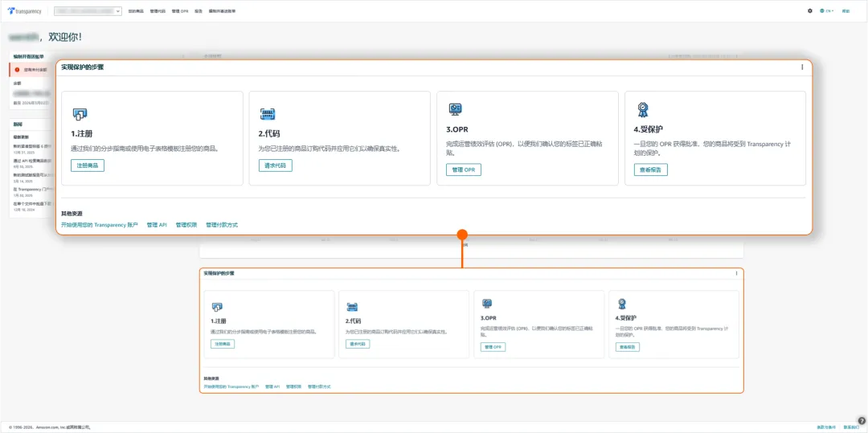Viewport: 868px width, 433px height.
Task: Select 管理代码 in the top navigation
Action: (158, 11)
